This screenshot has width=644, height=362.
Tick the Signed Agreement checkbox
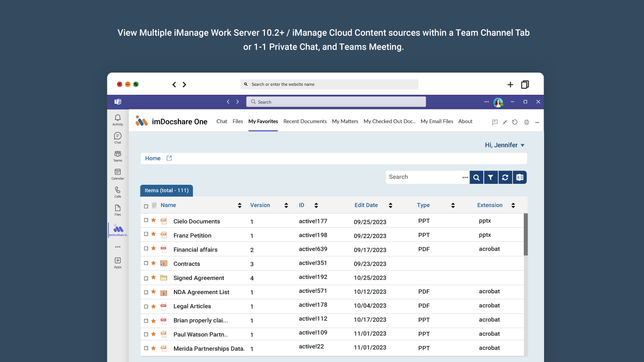click(x=146, y=278)
